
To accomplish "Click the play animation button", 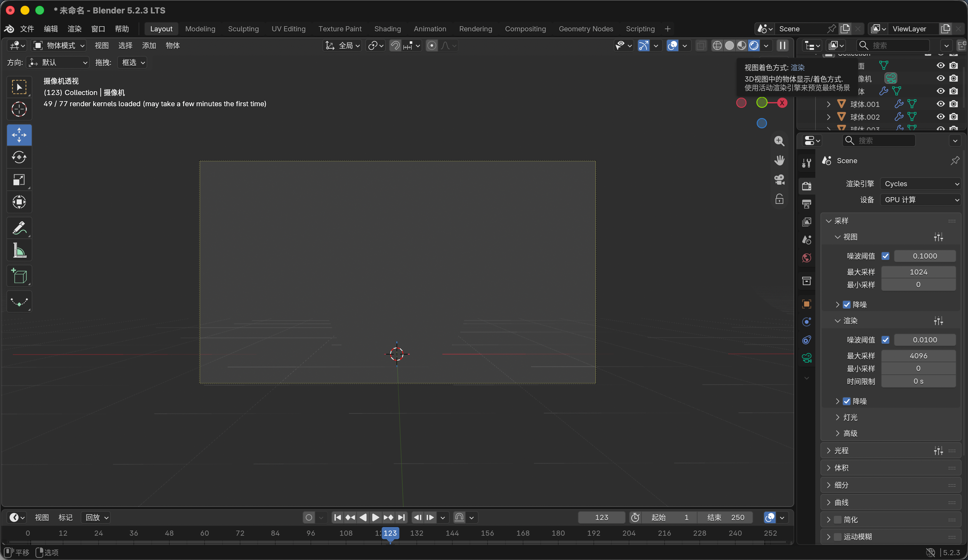I will pyautogui.click(x=375, y=517).
